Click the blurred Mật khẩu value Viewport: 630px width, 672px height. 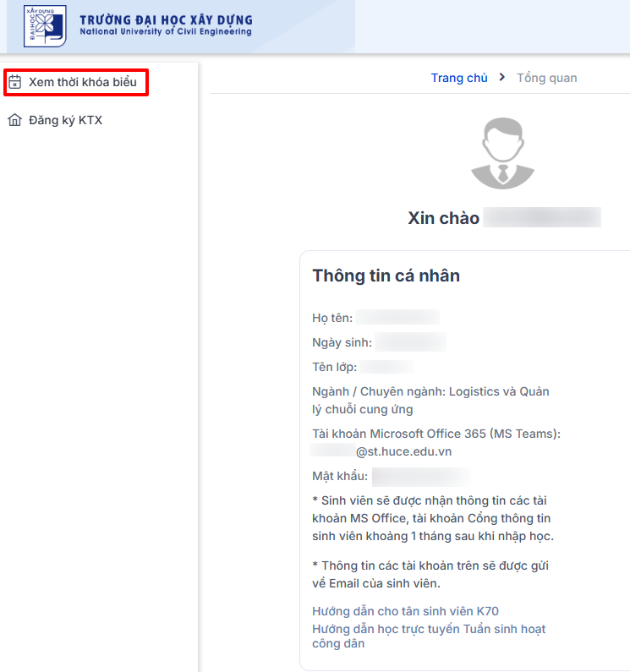click(x=419, y=477)
